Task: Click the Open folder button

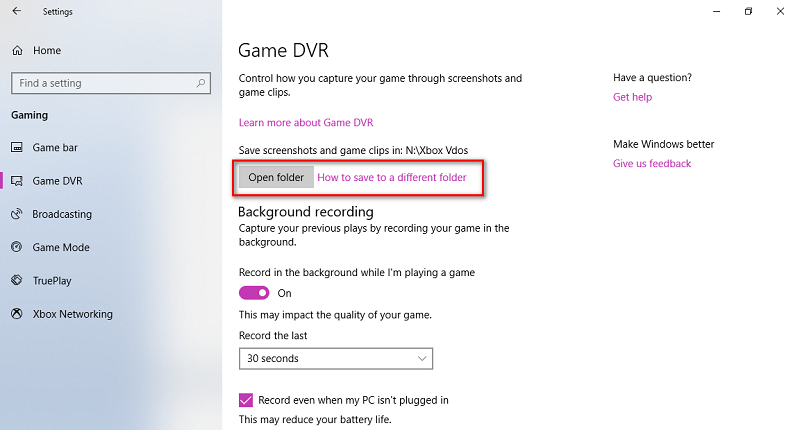Action: coord(276,177)
